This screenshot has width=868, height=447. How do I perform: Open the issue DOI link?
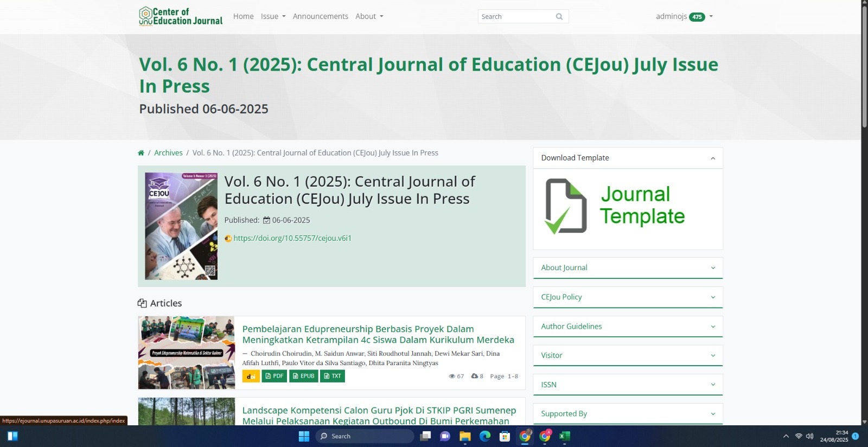pyautogui.click(x=292, y=238)
